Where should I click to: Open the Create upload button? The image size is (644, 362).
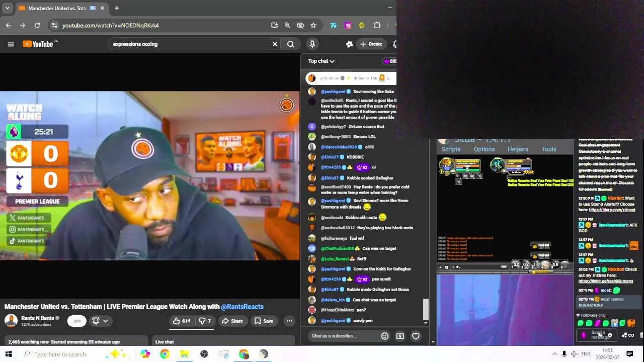pos(370,44)
